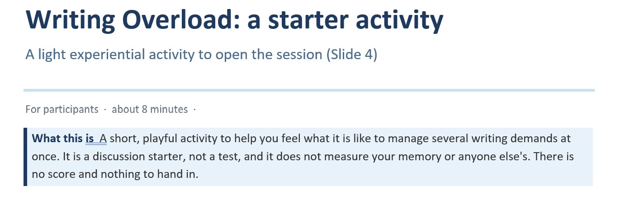This screenshot has width=644, height=214.
Task: Click the title 'Writing Overload: a starter activity'
Action: click(x=234, y=20)
